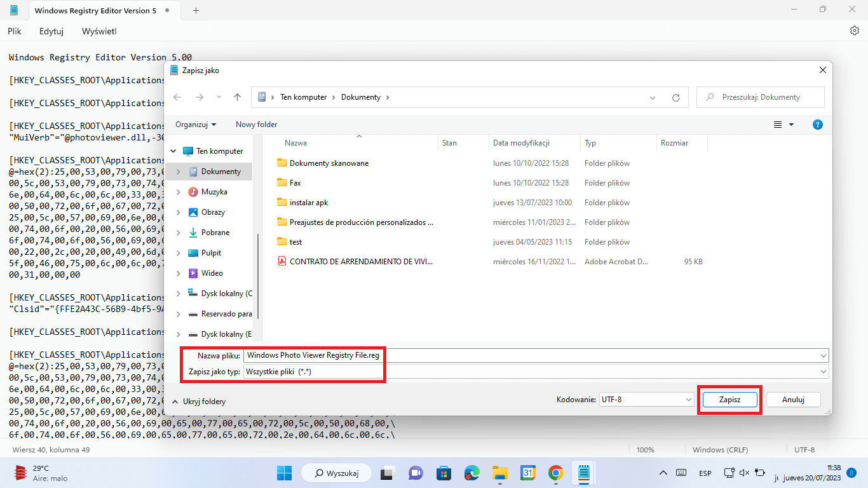The image size is (868, 488).
Task: Open the Organizuj dropdown menu
Action: click(x=196, y=125)
